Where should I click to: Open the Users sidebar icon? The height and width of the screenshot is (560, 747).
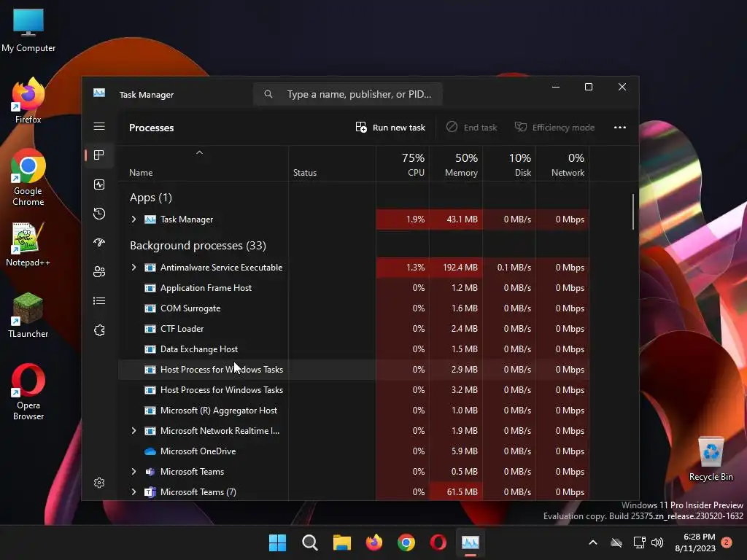tap(99, 271)
